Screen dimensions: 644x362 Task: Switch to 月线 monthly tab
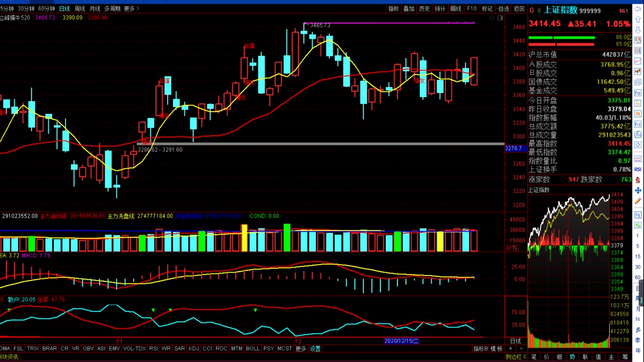click(95, 9)
